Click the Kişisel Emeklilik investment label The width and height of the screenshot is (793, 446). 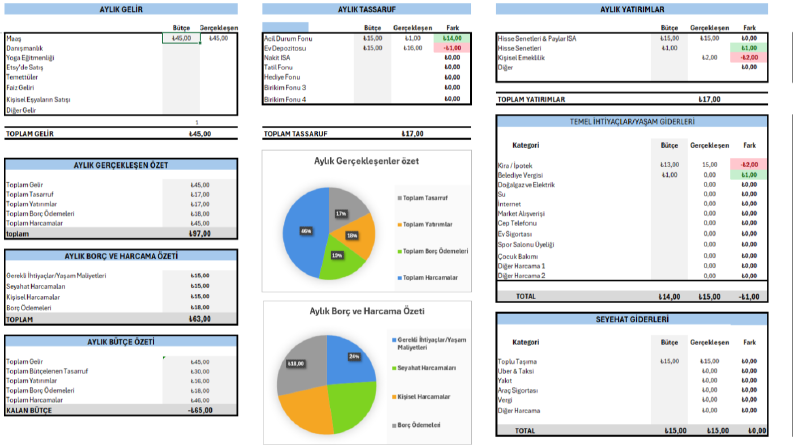pyautogui.click(x=521, y=58)
